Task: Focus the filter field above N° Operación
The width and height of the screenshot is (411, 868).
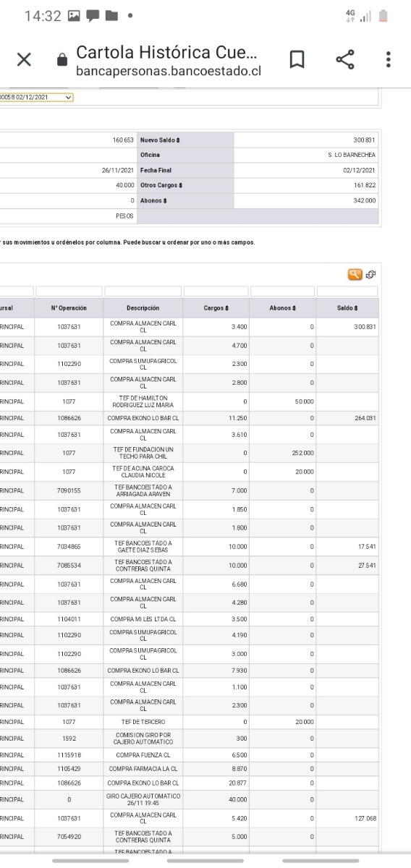Action: 69,291
